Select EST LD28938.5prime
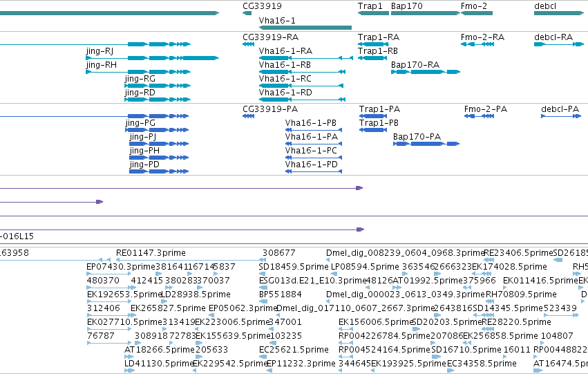This screenshot has width=588, height=374. [x=196, y=294]
